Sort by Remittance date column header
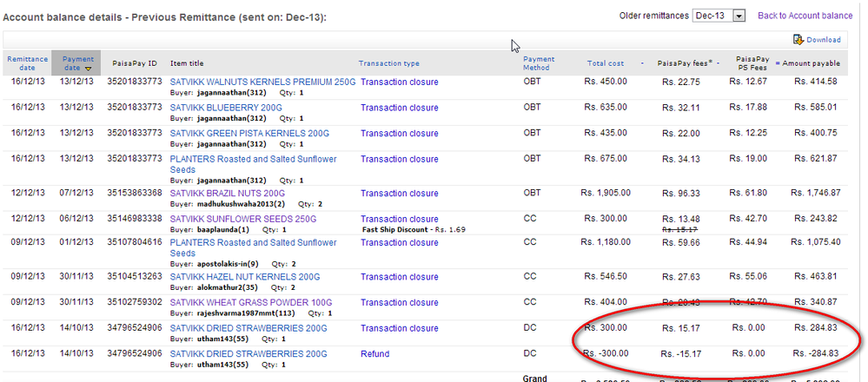Viewport: 868px width, 382px height. pos(27,63)
